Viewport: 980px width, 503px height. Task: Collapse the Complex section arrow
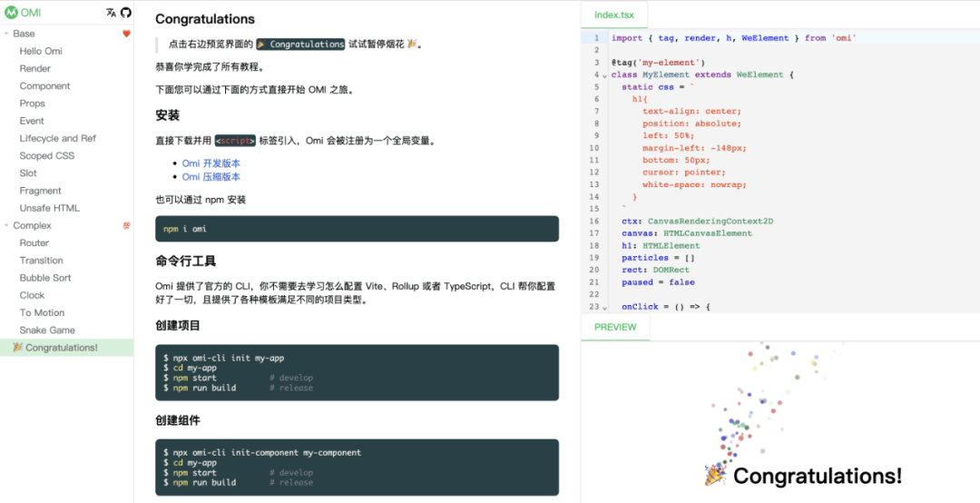pyautogui.click(x=6, y=226)
